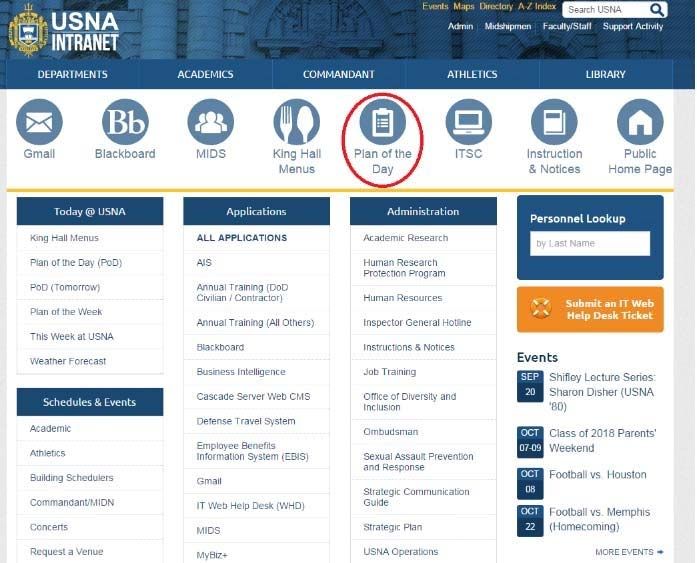This screenshot has width=697, height=563.
Task: Open IT Web Help Desk (WHD) link
Action: [250, 506]
